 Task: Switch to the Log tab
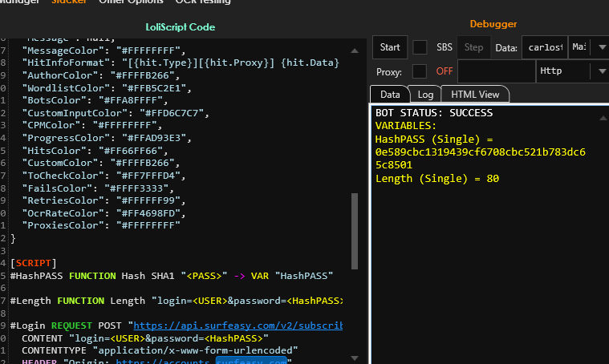425,95
